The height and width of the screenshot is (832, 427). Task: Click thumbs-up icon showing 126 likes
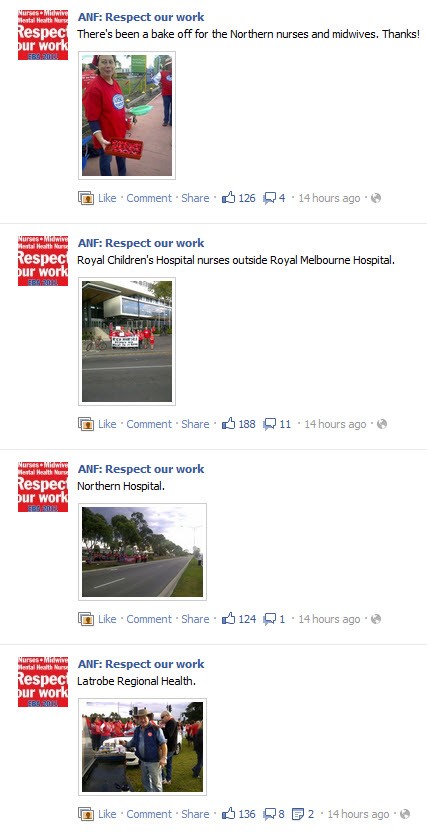point(229,198)
